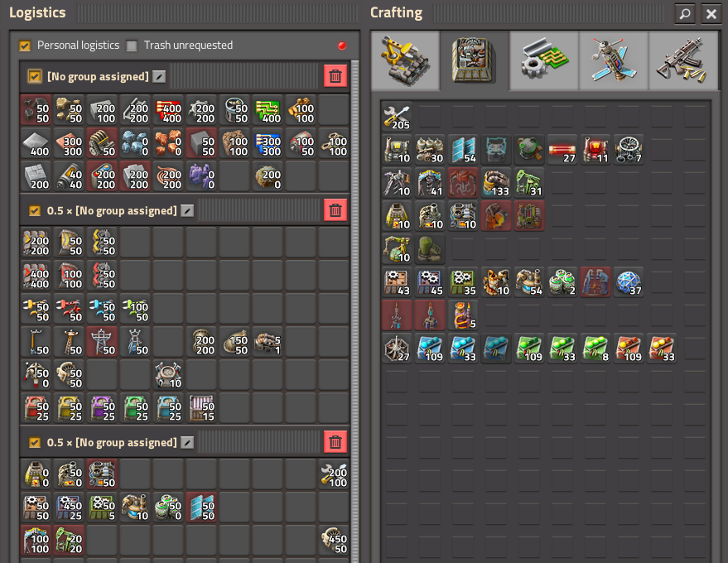
Task: Open the crafting search button
Action: 685,13
